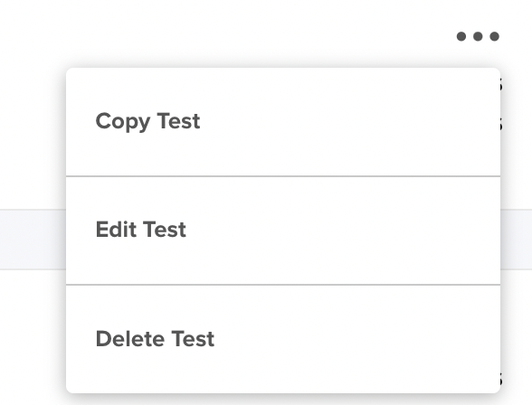Click the Copy Test text label
This screenshot has width=532, height=405.
pos(148,122)
